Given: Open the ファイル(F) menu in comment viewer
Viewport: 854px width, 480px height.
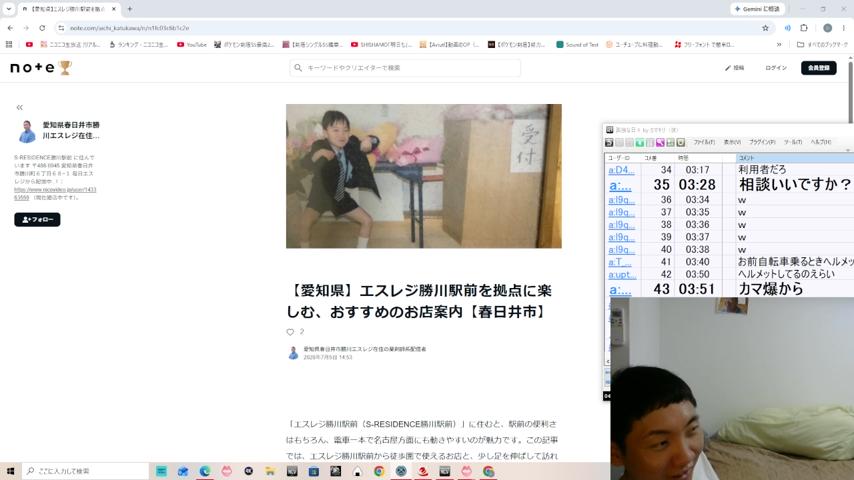Looking at the screenshot, I should coord(704,142).
